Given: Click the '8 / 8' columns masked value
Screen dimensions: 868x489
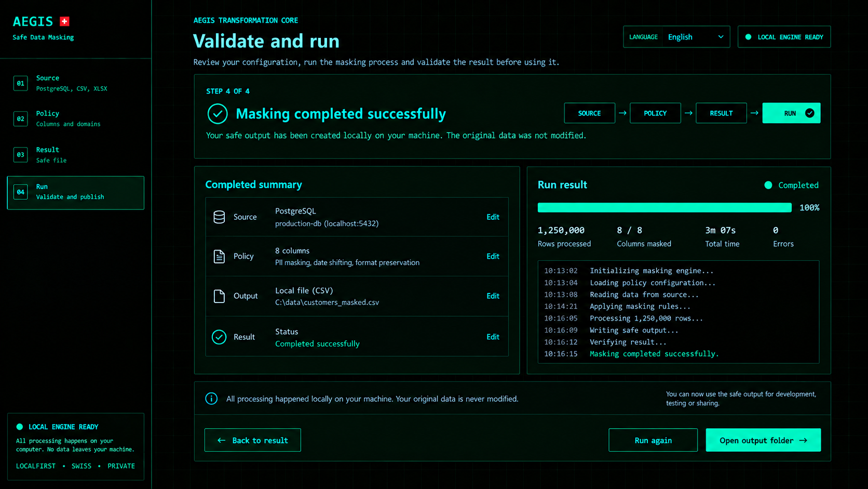Looking at the screenshot, I should click(629, 230).
